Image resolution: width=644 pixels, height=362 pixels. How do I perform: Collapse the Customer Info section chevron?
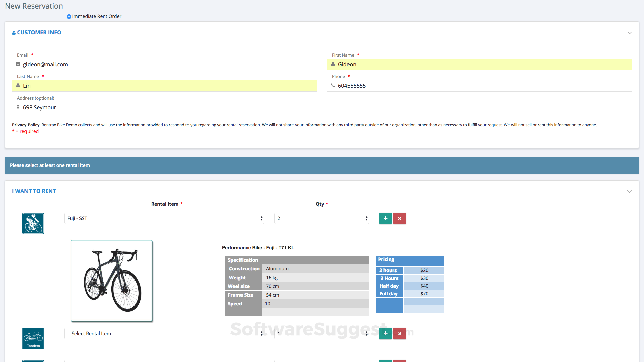(629, 33)
